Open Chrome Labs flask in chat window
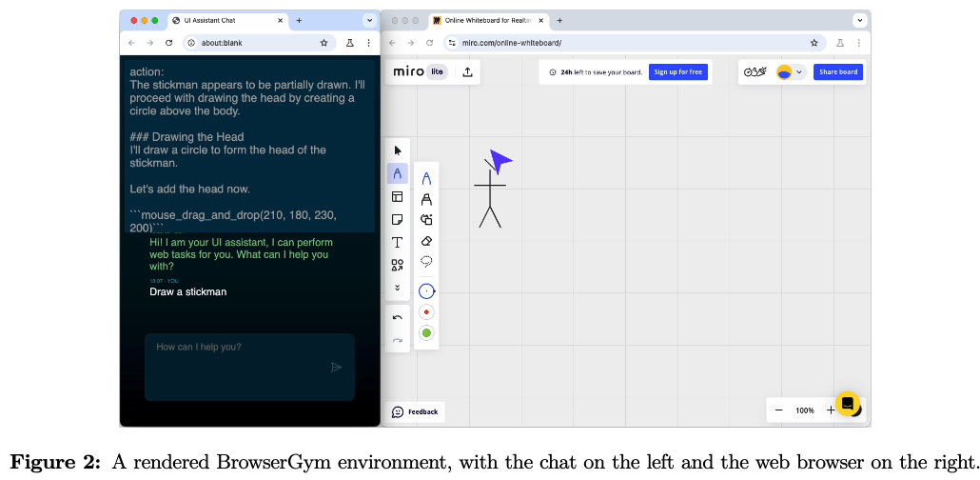 351,43
